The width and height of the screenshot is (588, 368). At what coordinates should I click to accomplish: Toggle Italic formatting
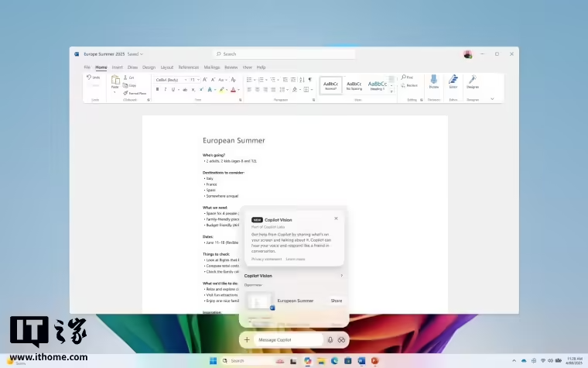[166, 89]
